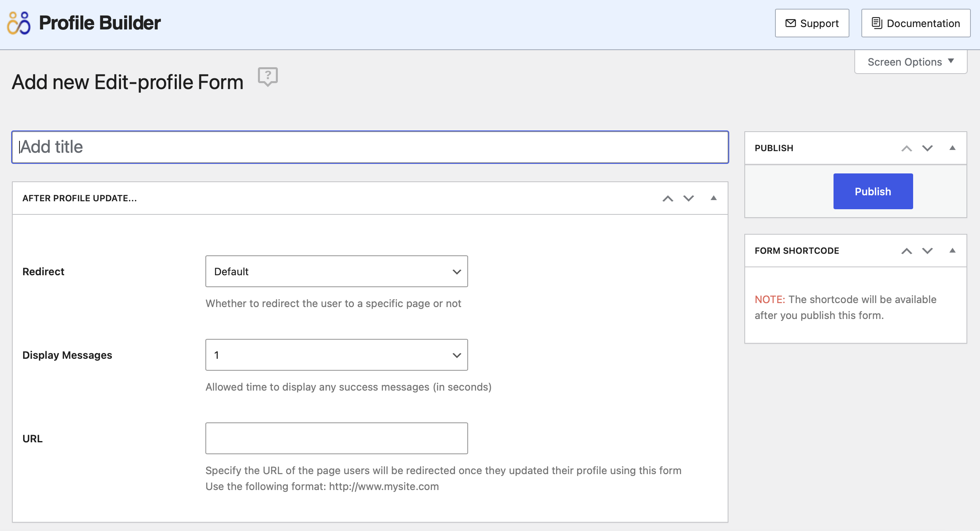
Task: Move the Publish box down
Action: click(927, 148)
